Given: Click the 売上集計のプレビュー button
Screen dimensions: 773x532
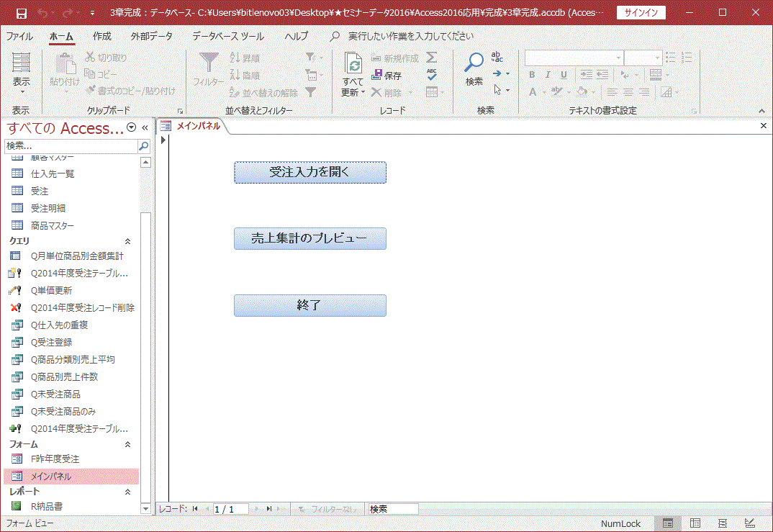Looking at the screenshot, I should [310, 238].
